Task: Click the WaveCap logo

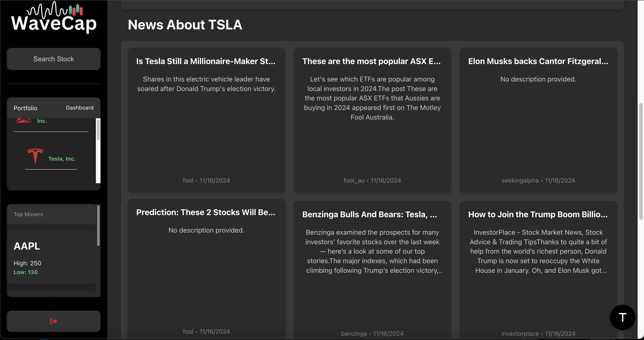Action: coord(53,17)
